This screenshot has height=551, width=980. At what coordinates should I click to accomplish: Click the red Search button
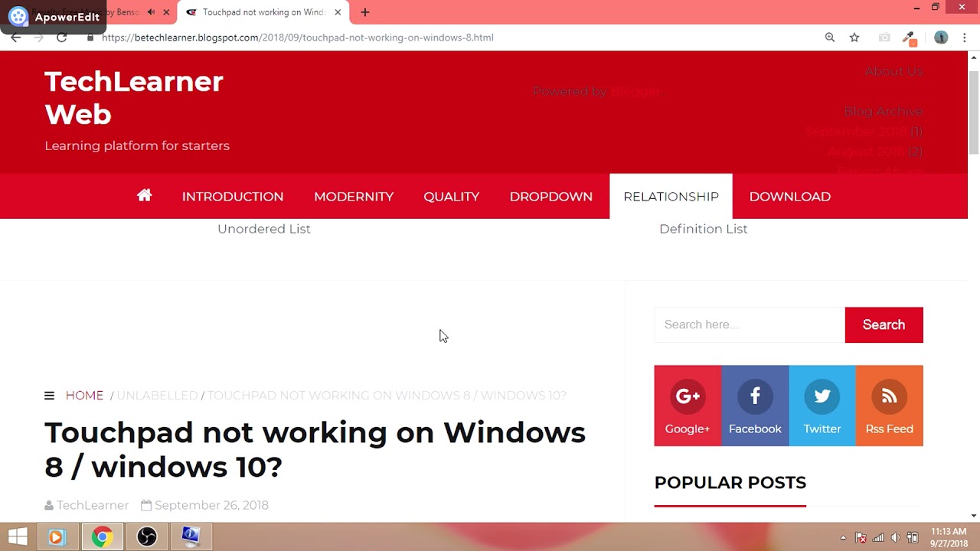click(884, 324)
